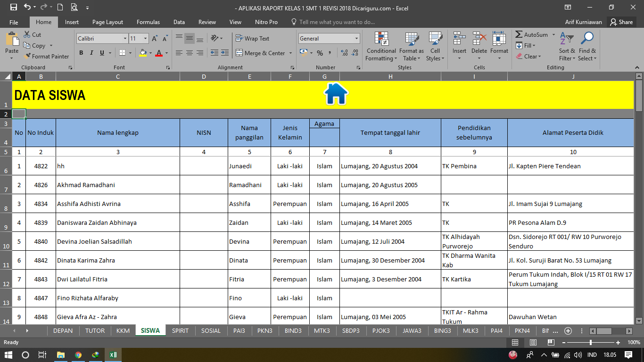Click the Share button
This screenshot has width=644, height=362.
pos(621,22)
